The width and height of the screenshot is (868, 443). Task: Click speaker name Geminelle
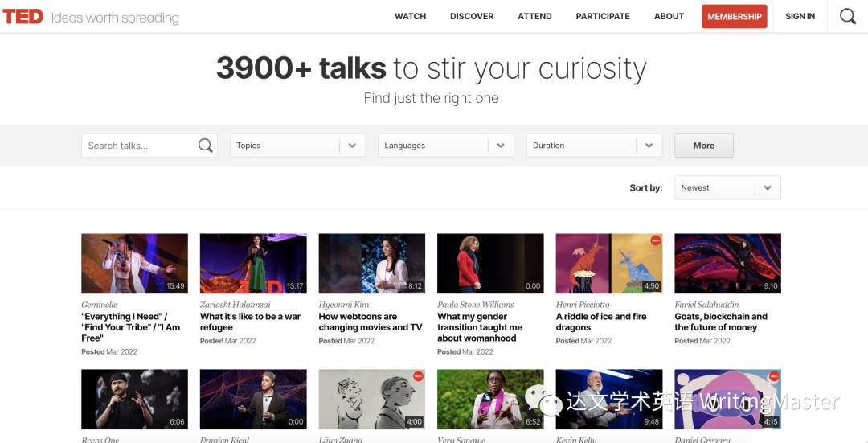tap(100, 305)
